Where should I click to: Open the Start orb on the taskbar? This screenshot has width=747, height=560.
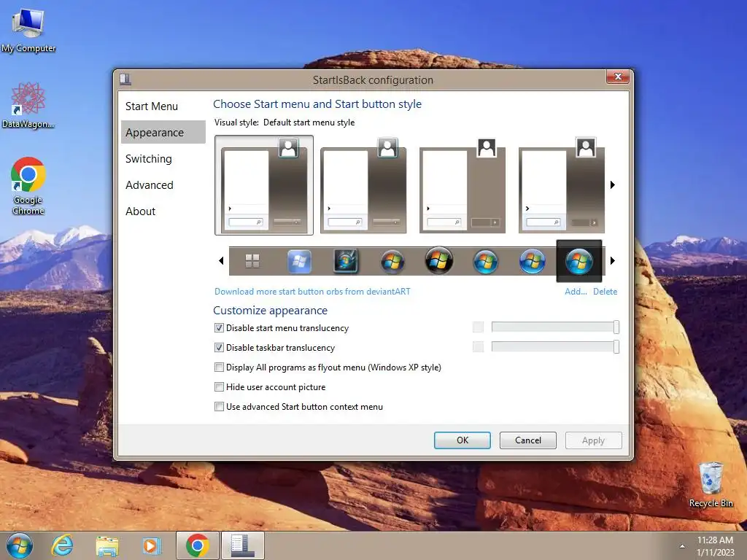click(x=20, y=545)
